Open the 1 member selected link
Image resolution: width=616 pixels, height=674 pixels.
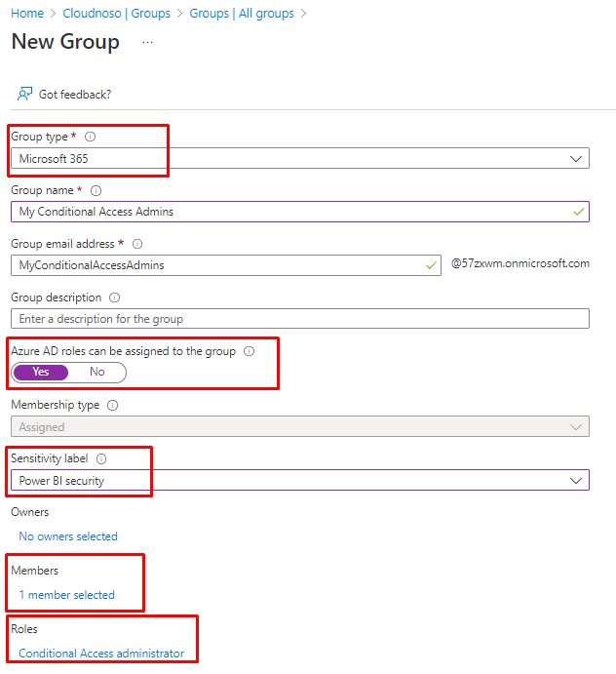pyautogui.click(x=66, y=595)
